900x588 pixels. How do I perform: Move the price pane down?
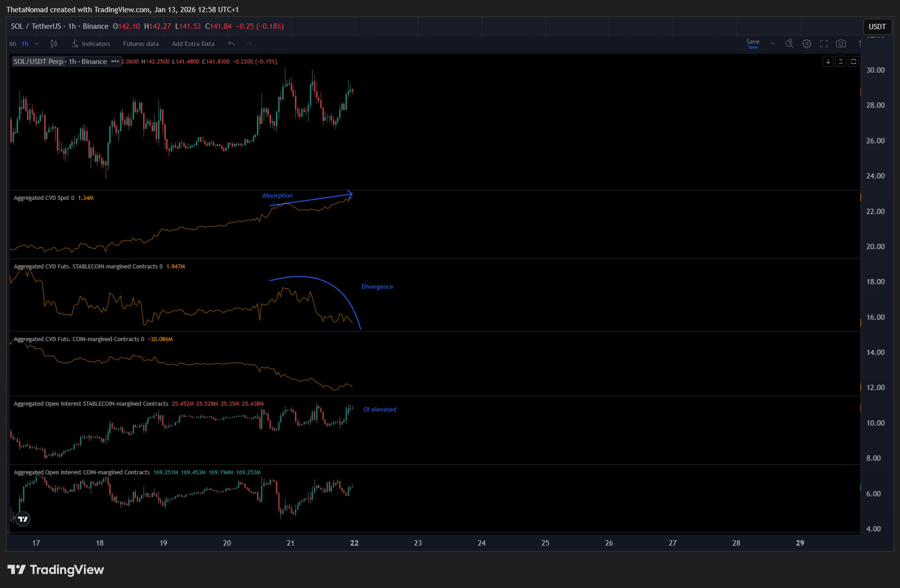[x=828, y=61]
